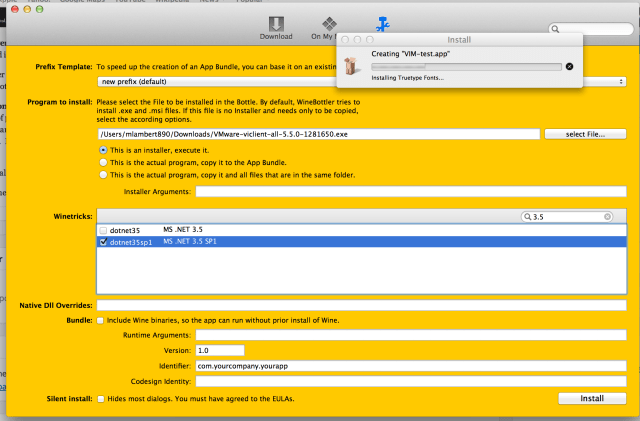Check the dotnet35 checkbox
The height and width of the screenshot is (421, 640).
[x=103, y=230]
